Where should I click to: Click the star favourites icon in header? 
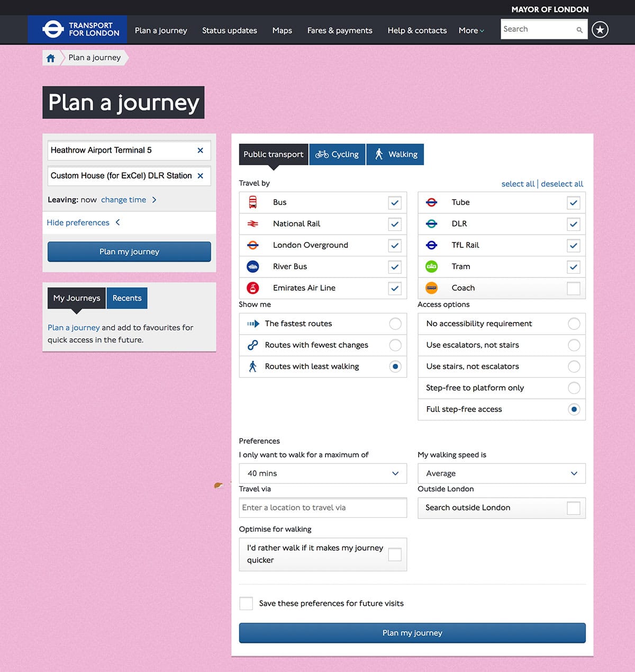pyautogui.click(x=600, y=30)
